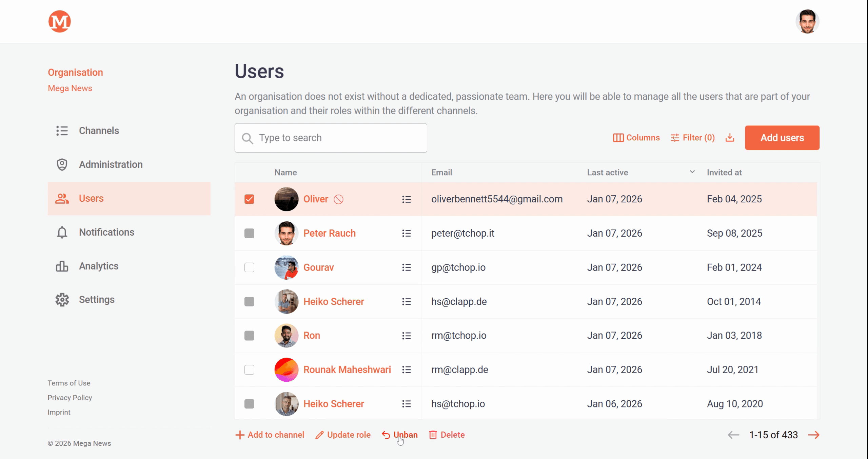
Task: Open the channel list icon for Oliver
Action: 406,199
